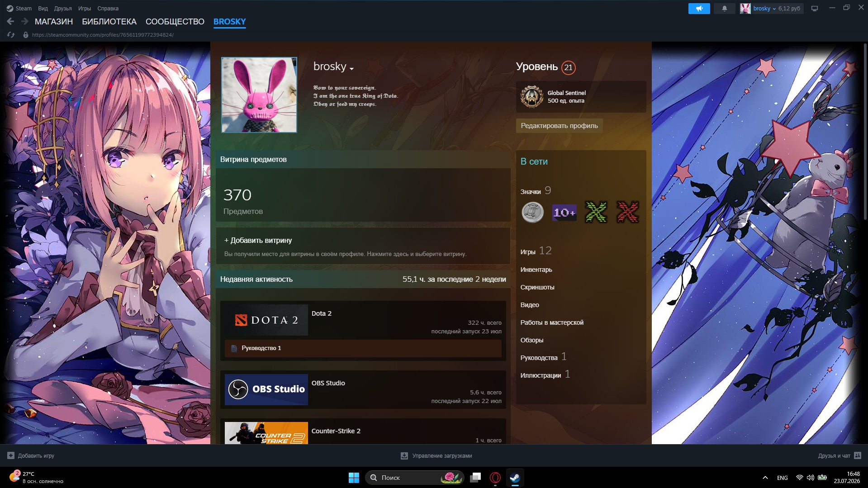Click the profile URL address field
Viewport: 868px width, 488px height.
tap(103, 35)
